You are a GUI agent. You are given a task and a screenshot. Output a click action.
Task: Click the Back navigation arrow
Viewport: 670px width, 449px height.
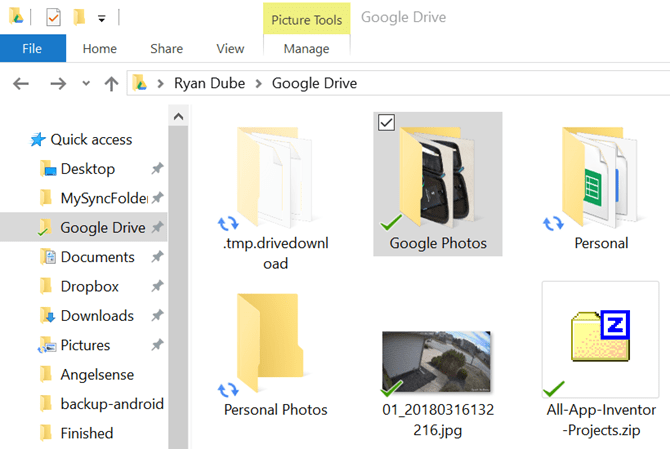(21, 84)
